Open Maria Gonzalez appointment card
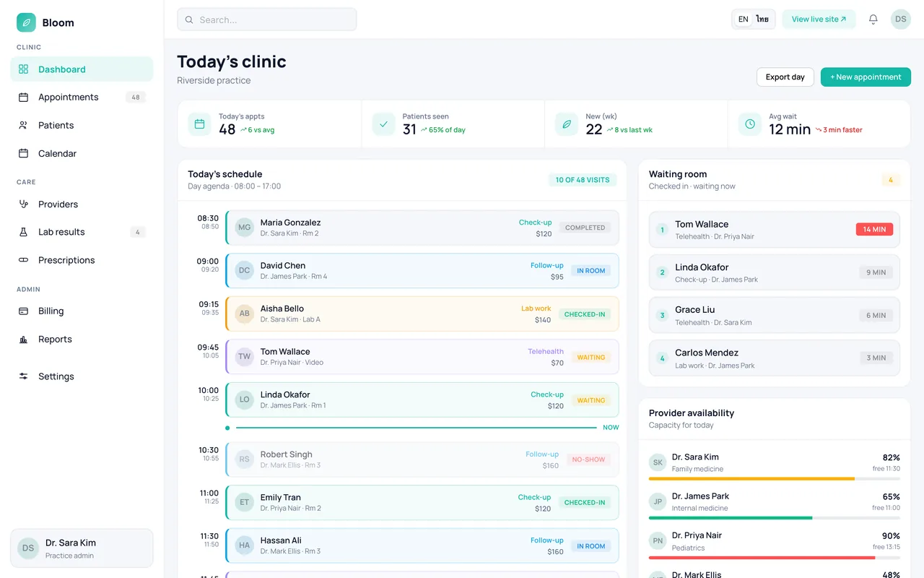The height and width of the screenshot is (578, 924). click(x=422, y=228)
